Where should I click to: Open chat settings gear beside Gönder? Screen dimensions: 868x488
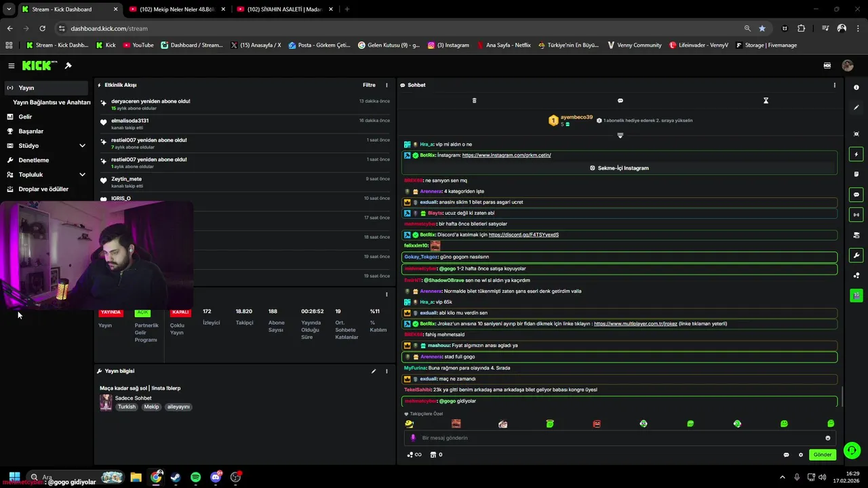click(x=800, y=455)
